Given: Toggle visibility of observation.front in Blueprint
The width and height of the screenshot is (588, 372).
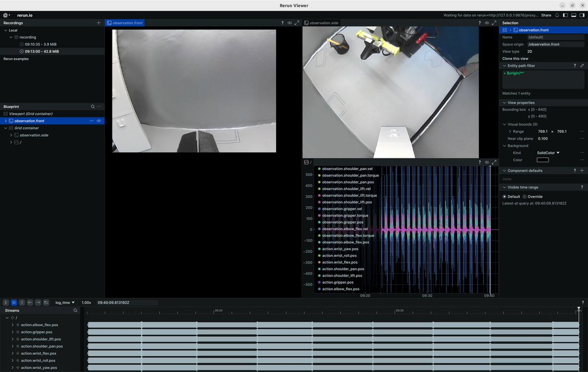Looking at the screenshot, I should tap(99, 121).
